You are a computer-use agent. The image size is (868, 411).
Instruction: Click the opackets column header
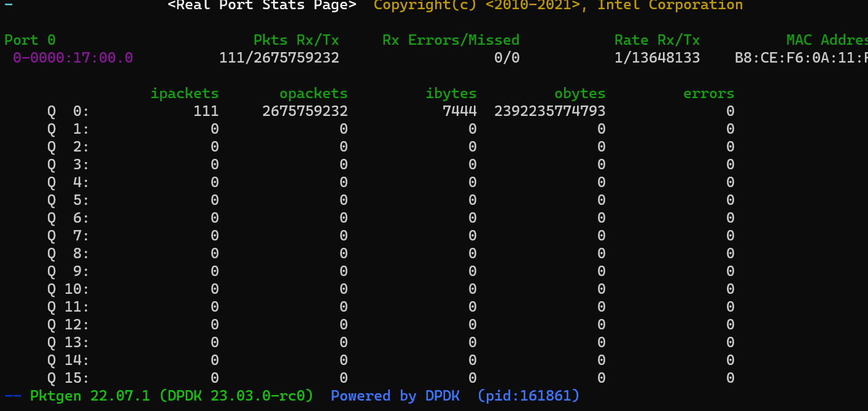[x=314, y=93]
